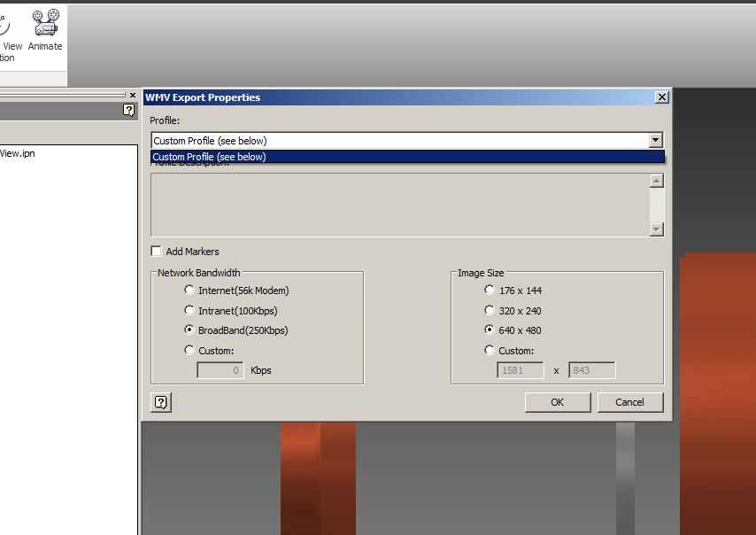The height and width of the screenshot is (535, 756).
Task: Click the custom width field showing 1581
Action: [520, 369]
